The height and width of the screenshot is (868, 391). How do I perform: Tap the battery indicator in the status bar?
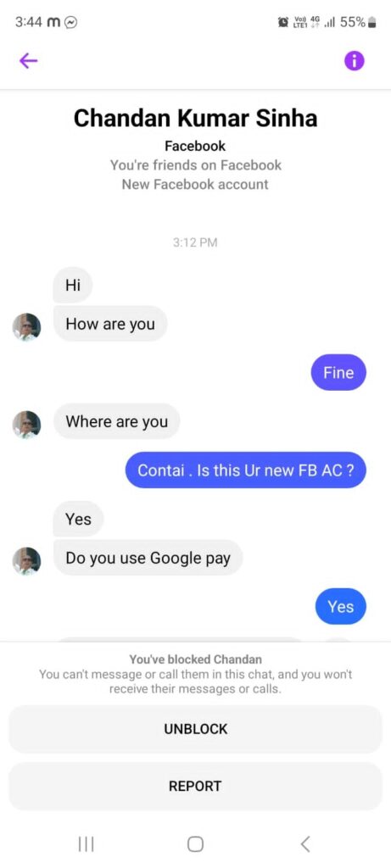pyautogui.click(x=372, y=22)
